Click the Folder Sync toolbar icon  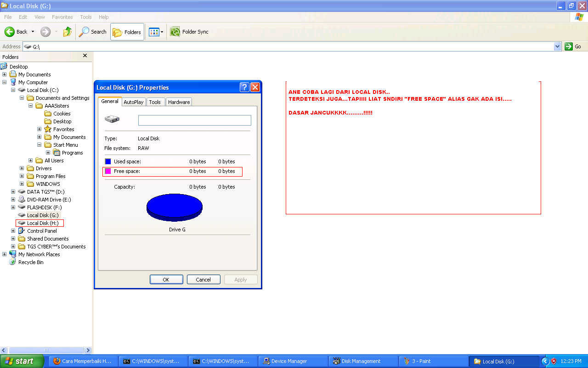pos(189,32)
